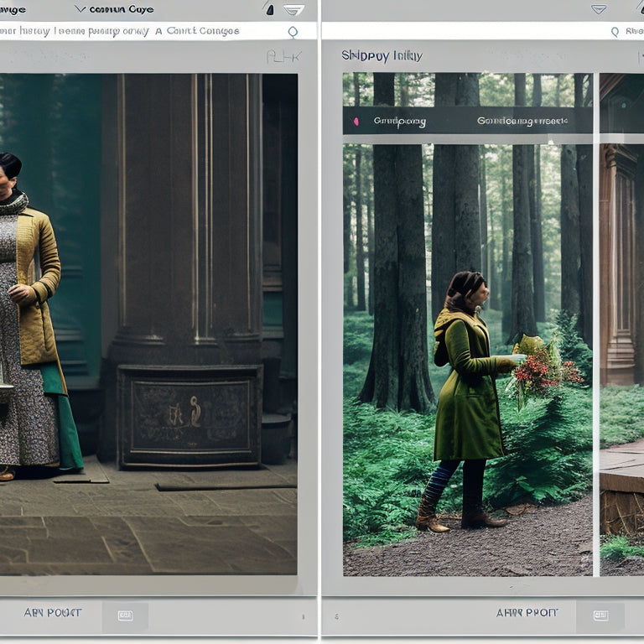644x644 pixels.
Task: Expand the 'Costun Cuye' chevron dropdown
Action: click(80, 9)
